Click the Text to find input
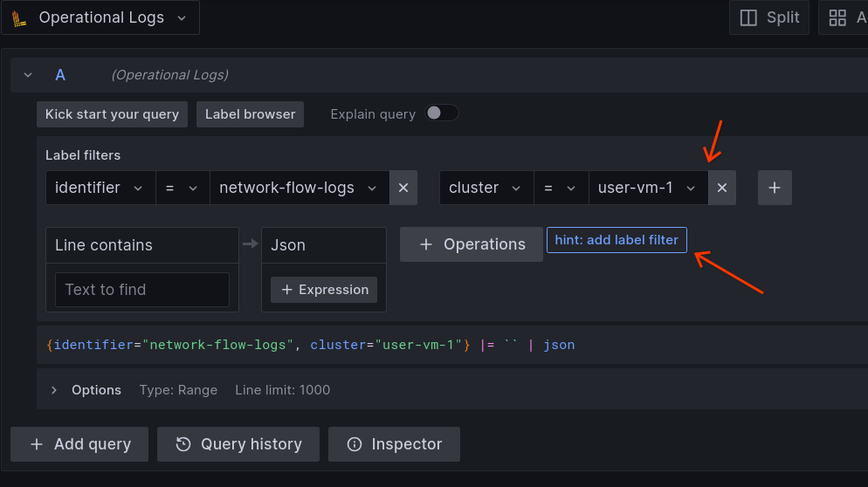 141,290
